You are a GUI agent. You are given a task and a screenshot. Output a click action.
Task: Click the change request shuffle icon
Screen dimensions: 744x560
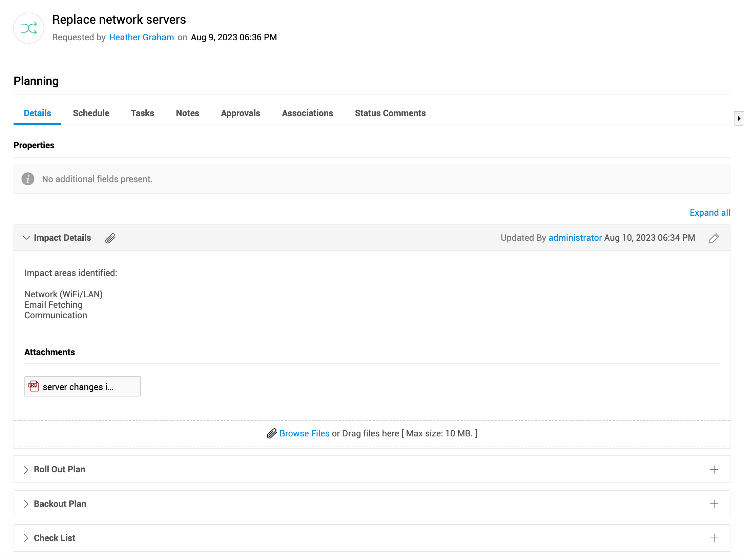tap(29, 28)
